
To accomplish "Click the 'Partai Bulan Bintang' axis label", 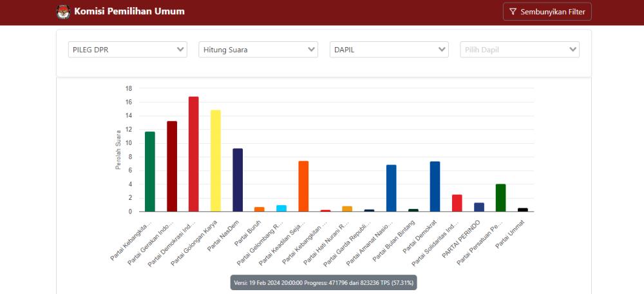I will click(x=394, y=240).
